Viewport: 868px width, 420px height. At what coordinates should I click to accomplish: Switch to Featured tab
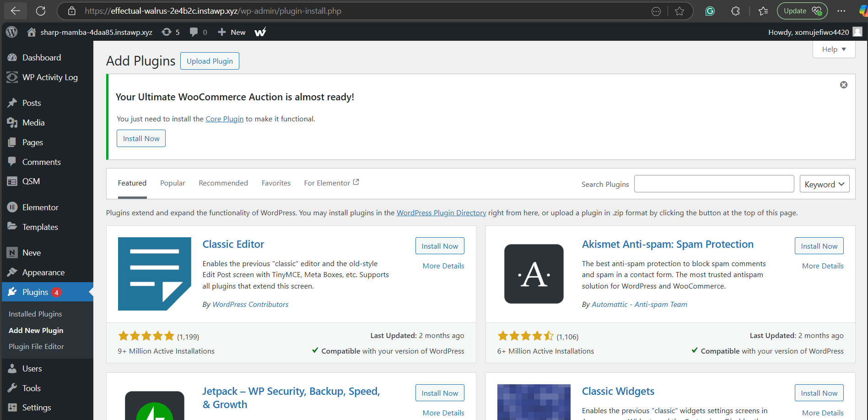tap(132, 183)
